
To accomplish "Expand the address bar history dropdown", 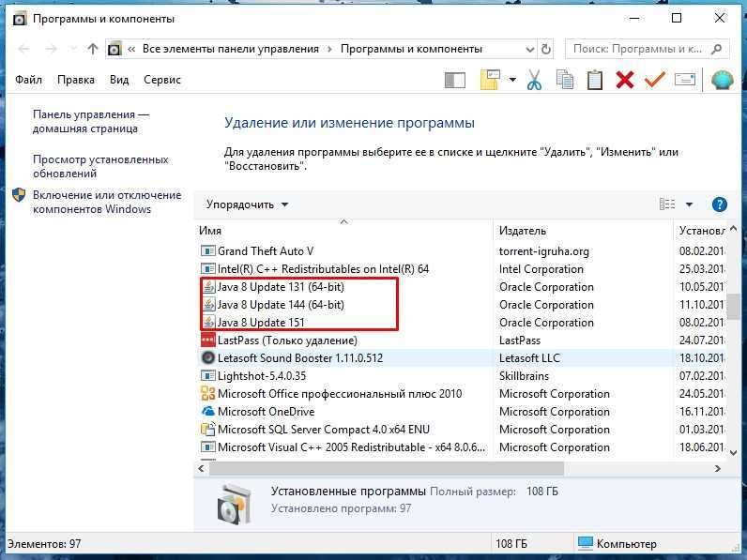I will (530, 49).
